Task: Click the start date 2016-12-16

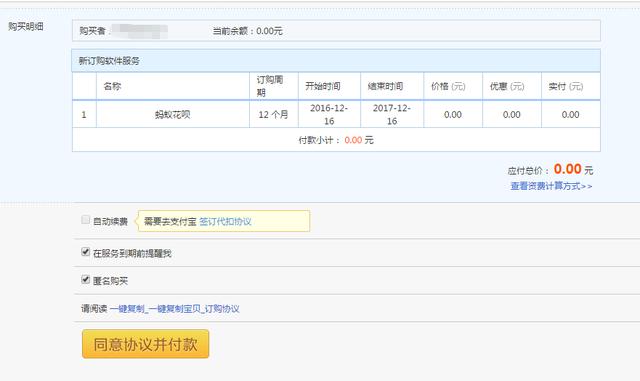Action: pyautogui.click(x=329, y=114)
